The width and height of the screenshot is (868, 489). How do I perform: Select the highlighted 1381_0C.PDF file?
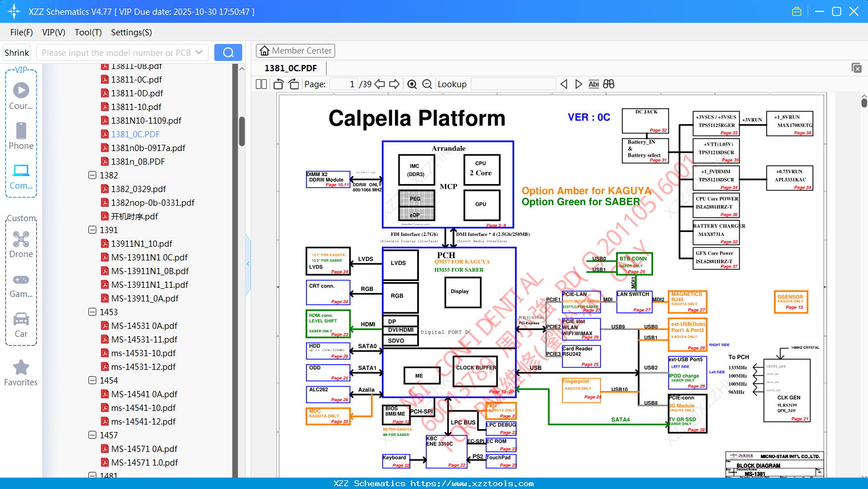point(135,134)
